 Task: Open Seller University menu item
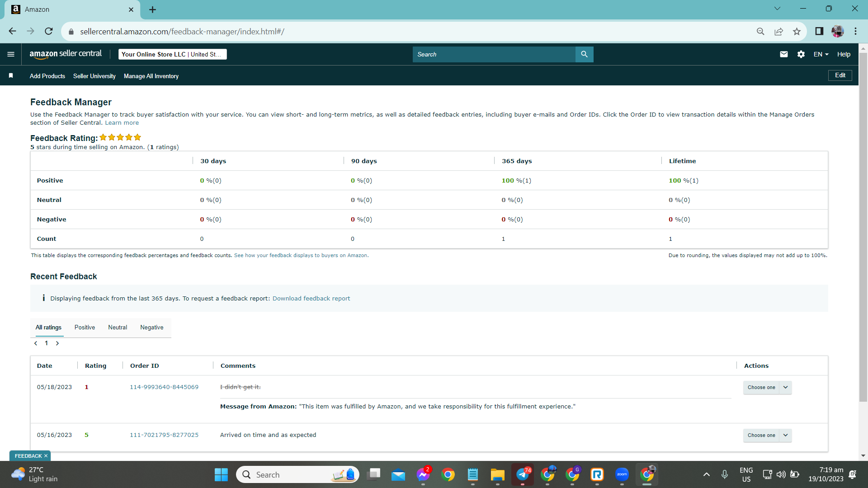[x=94, y=76]
